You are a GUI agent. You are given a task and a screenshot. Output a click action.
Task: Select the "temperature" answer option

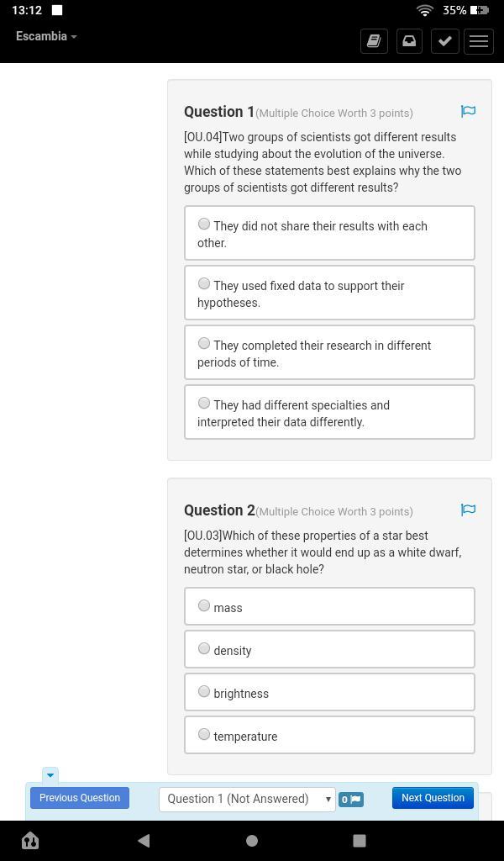click(204, 735)
